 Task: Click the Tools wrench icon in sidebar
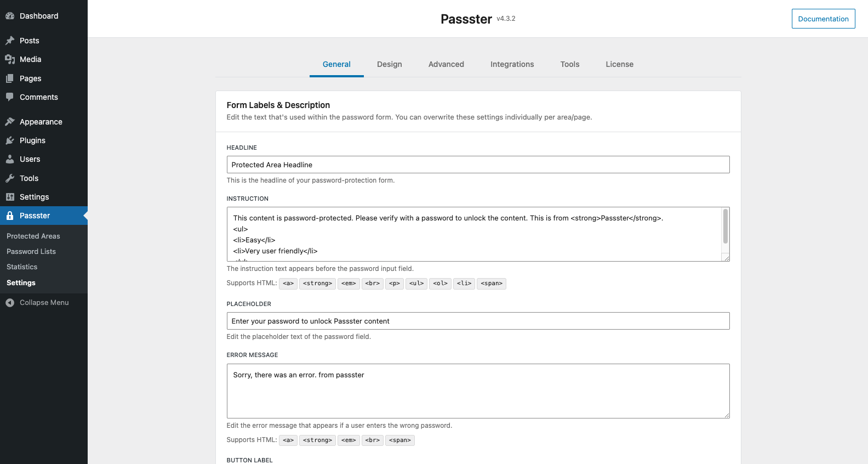[10, 178]
